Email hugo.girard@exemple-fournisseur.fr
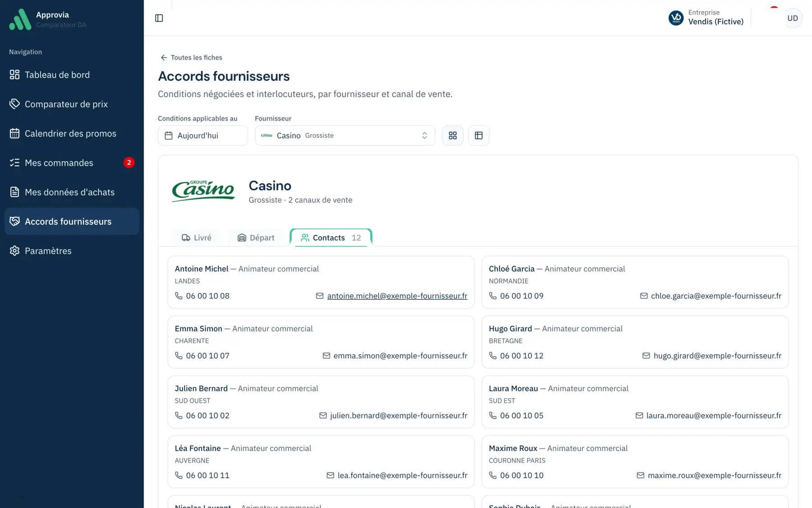 coord(717,355)
